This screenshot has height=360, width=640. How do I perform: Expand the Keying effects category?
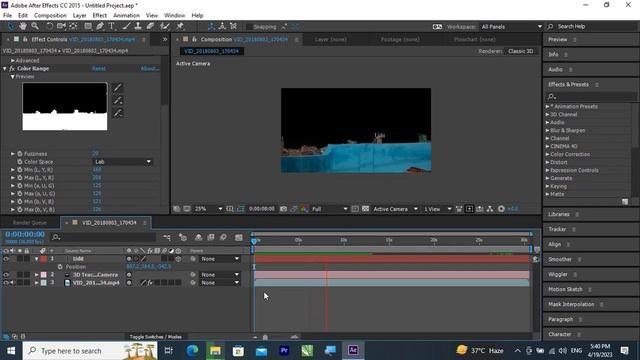click(548, 186)
